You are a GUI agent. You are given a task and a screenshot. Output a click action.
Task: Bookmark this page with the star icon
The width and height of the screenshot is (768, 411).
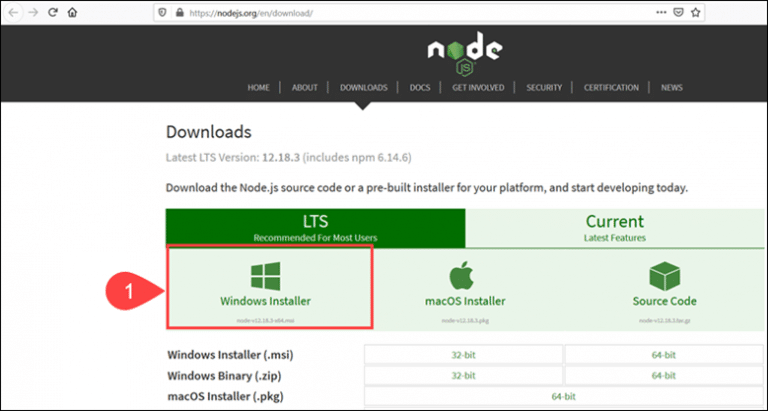point(696,13)
